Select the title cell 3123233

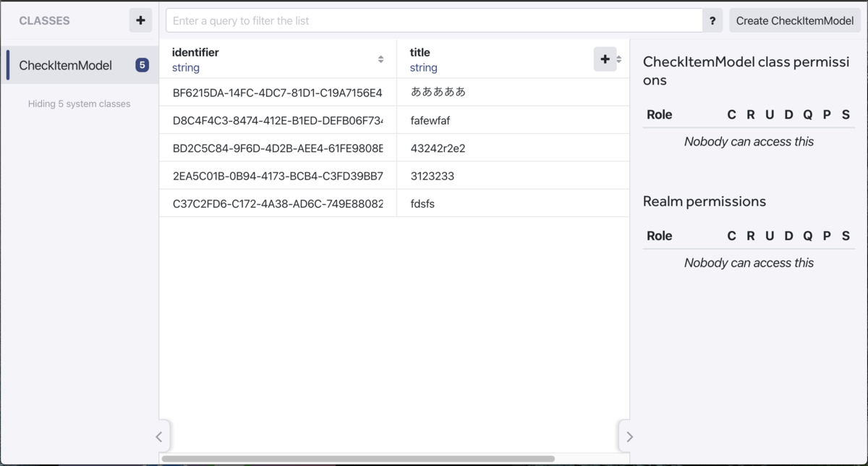click(513, 176)
